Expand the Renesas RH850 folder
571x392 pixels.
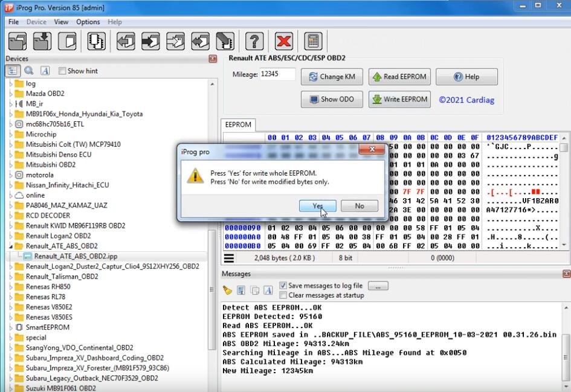point(10,287)
